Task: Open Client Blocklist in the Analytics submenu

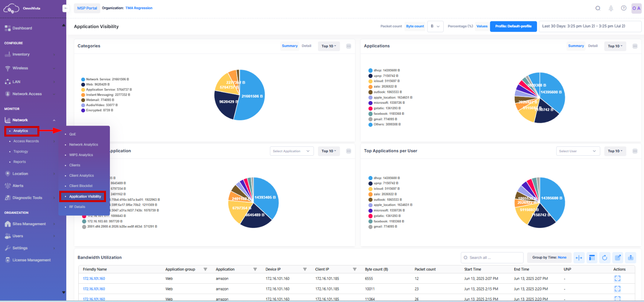Action: 81,186
